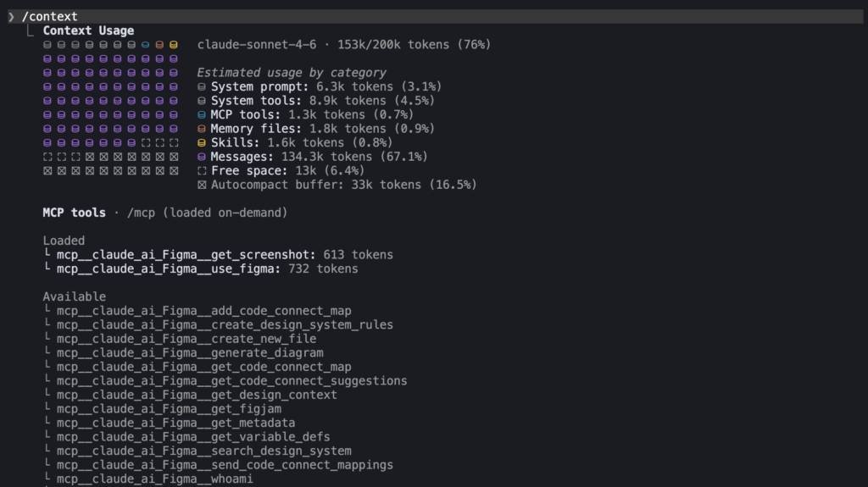The image size is (868, 487).
Task: Click the gray System prompt legend icon
Action: (x=202, y=86)
